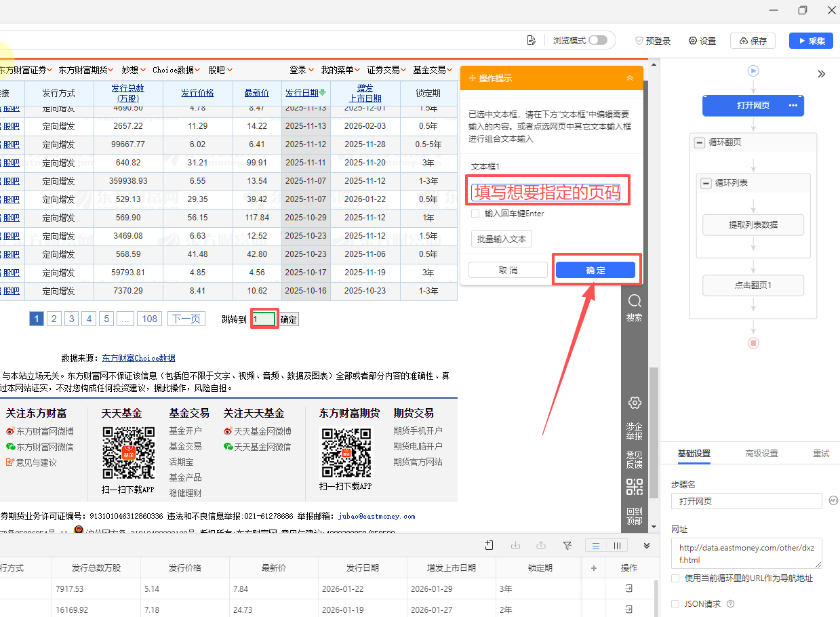The width and height of the screenshot is (840, 617).
Task: Open Choice数据 dropdown
Action: (177, 70)
